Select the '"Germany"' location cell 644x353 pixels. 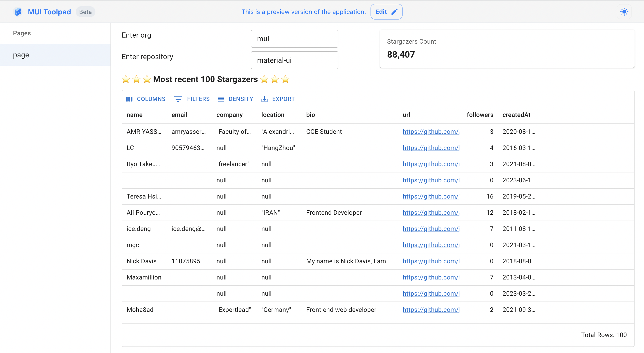[x=279, y=310]
